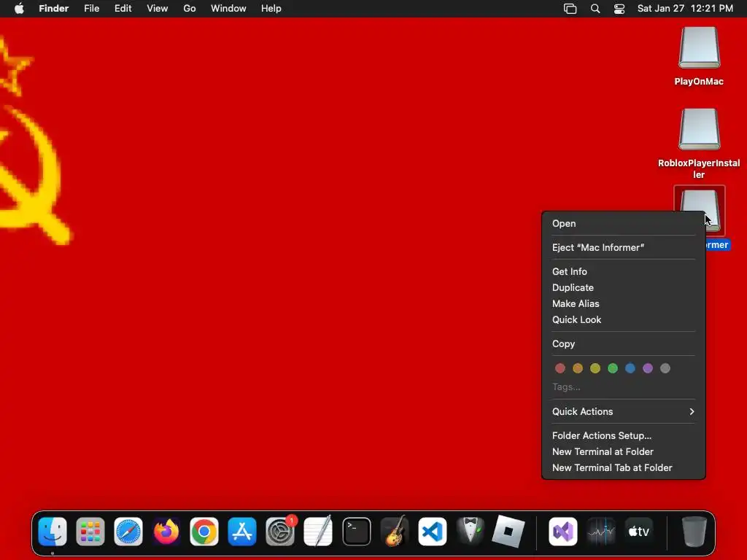The height and width of the screenshot is (560, 747).
Task: Open the File menu
Action: (x=91, y=9)
